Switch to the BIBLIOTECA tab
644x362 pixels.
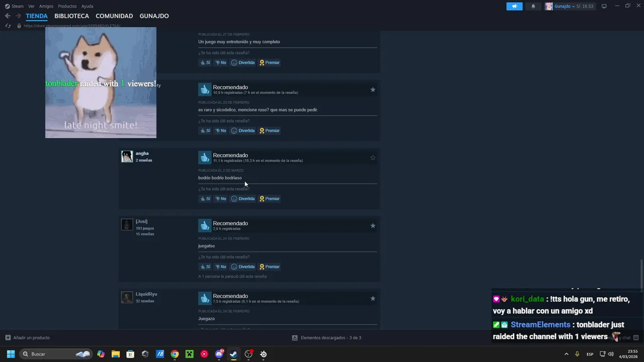tap(71, 16)
